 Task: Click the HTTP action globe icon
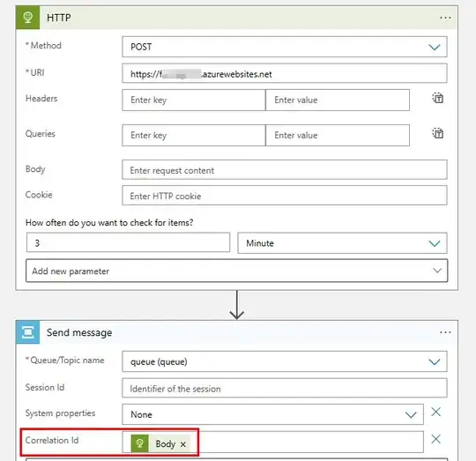27,18
